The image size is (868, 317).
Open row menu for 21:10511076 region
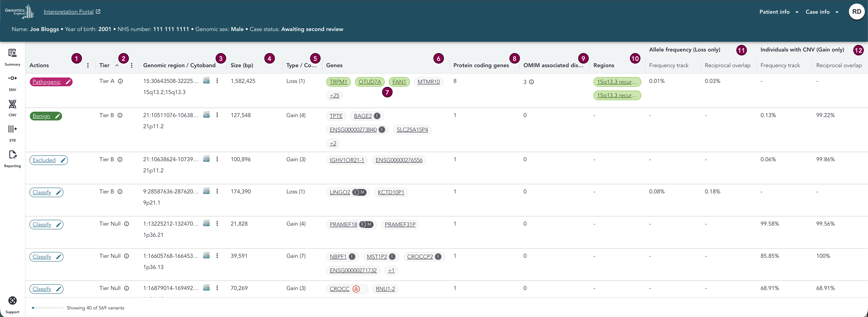click(x=217, y=115)
